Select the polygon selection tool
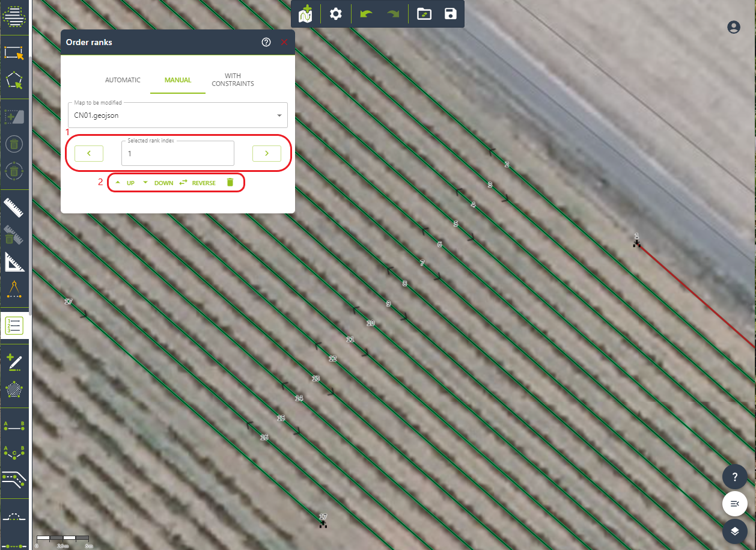 [x=14, y=81]
